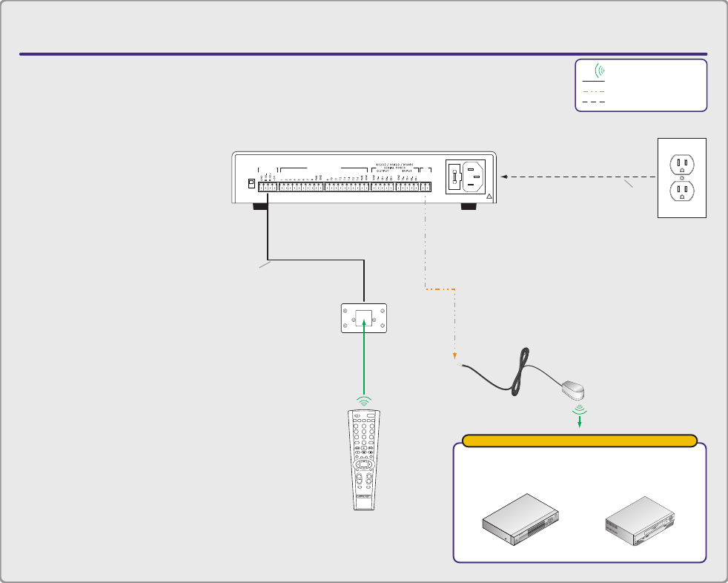
Task: Select the two-pin terminal block feeding orange line
Action: [x=426, y=187]
